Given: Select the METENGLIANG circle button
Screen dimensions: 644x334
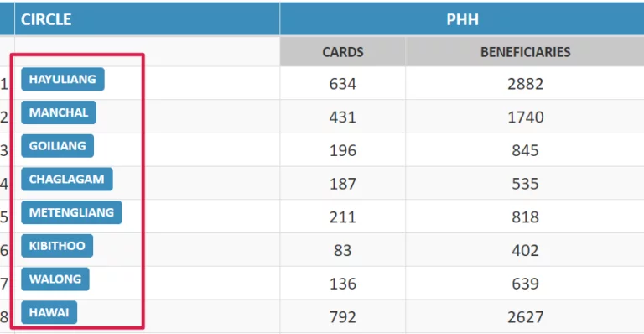Looking at the screenshot, I should tap(71, 212).
